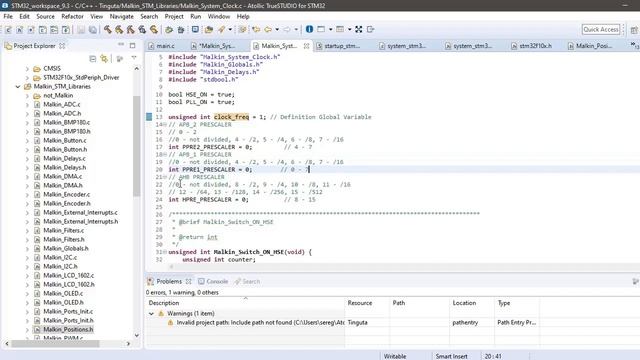640x360 pixels.
Task: Click the blue information circle toolbar icon
Action: (x=309, y=29)
